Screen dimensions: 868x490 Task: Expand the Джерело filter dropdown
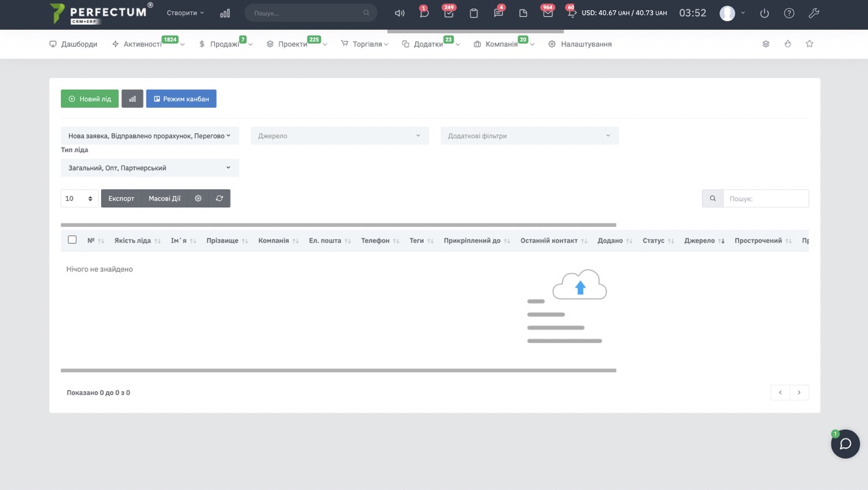[340, 136]
